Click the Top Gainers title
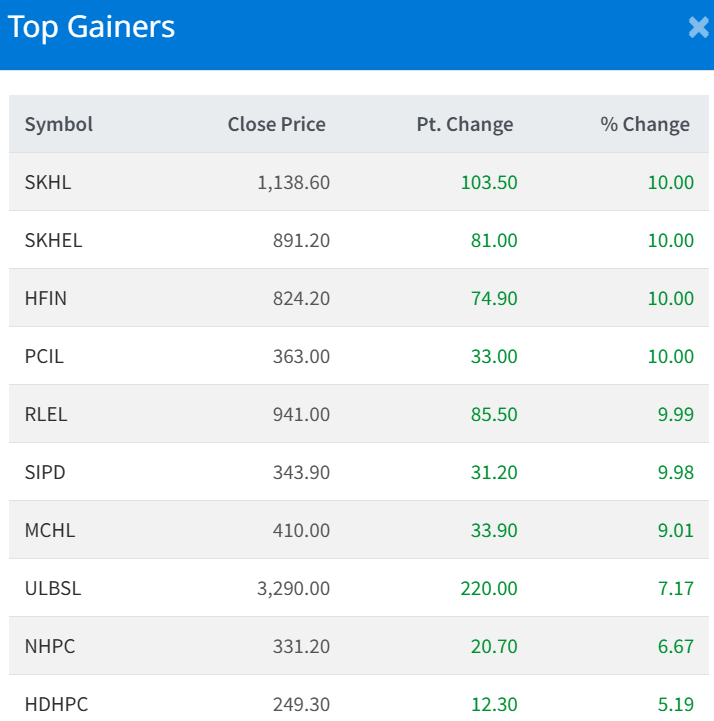The height and width of the screenshot is (721, 714). 91,27
